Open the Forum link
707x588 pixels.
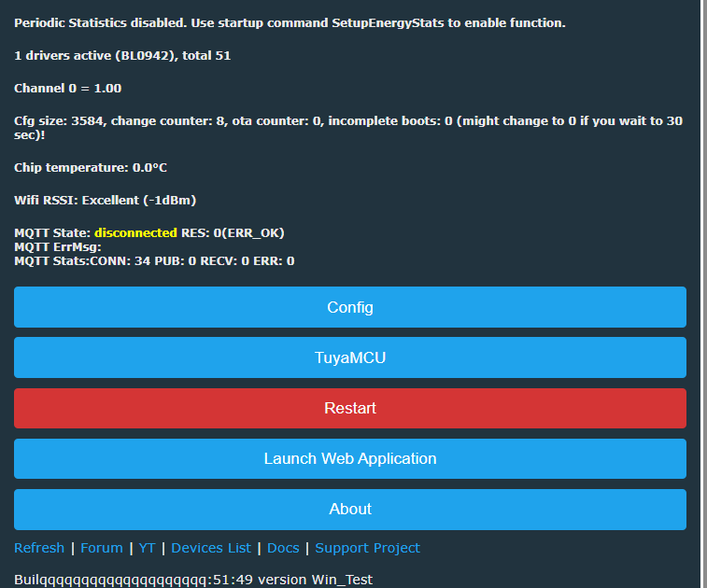[102, 548]
